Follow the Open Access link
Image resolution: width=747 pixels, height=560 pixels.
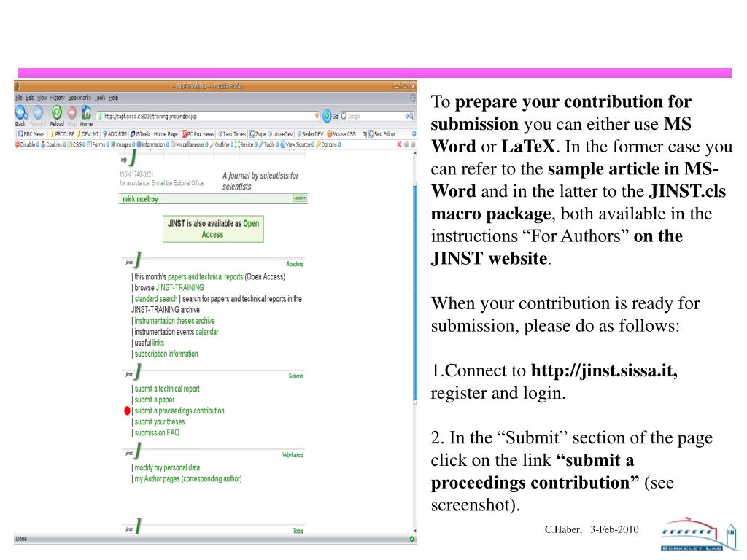[x=231, y=229]
